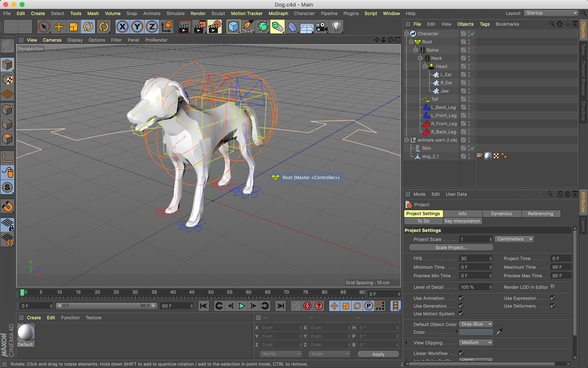Enable the Render LOD in Editor checkbox
The width and height of the screenshot is (588, 368).
(x=552, y=287)
